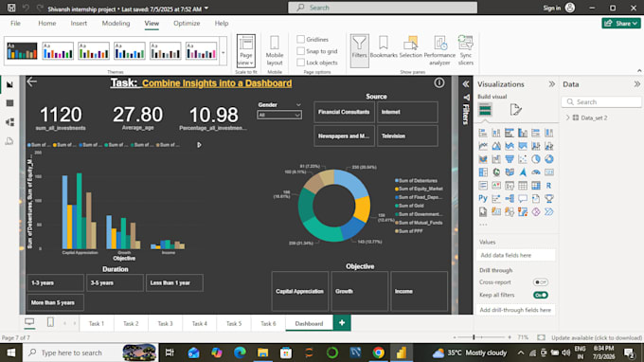Show next legend items in bar chart
This screenshot has height=362, width=644.
tap(199, 145)
